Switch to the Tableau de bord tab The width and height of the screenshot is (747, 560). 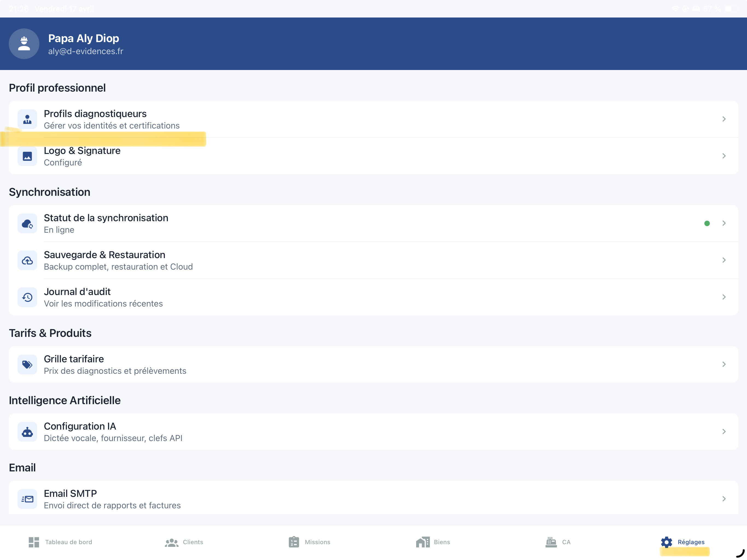60,542
